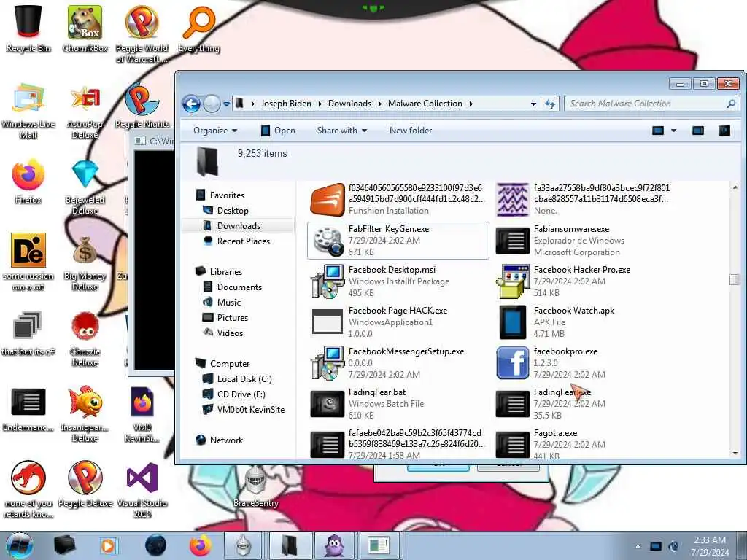The height and width of the screenshot is (560, 747).
Task: Select Facebook Page HACK.exe file
Action: [398, 322]
